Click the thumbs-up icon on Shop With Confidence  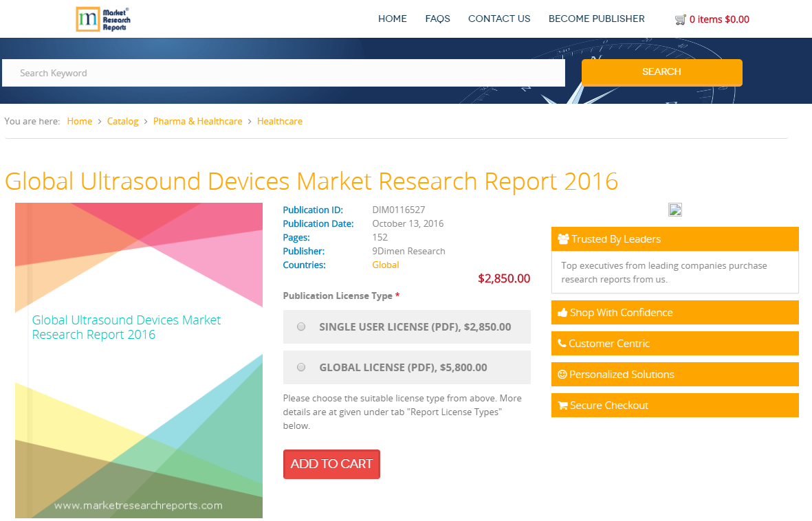pyautogui.click(x=564, y=312)
